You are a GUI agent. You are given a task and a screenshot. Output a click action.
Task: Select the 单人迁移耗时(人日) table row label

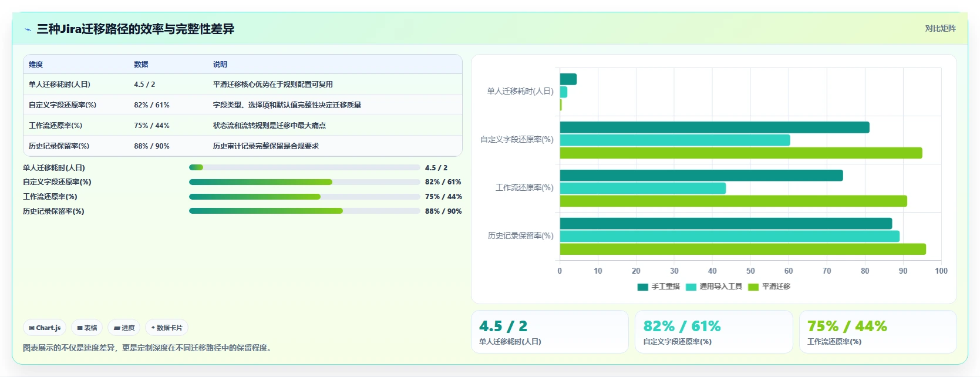pyautogui.click(x=59, y=85)
